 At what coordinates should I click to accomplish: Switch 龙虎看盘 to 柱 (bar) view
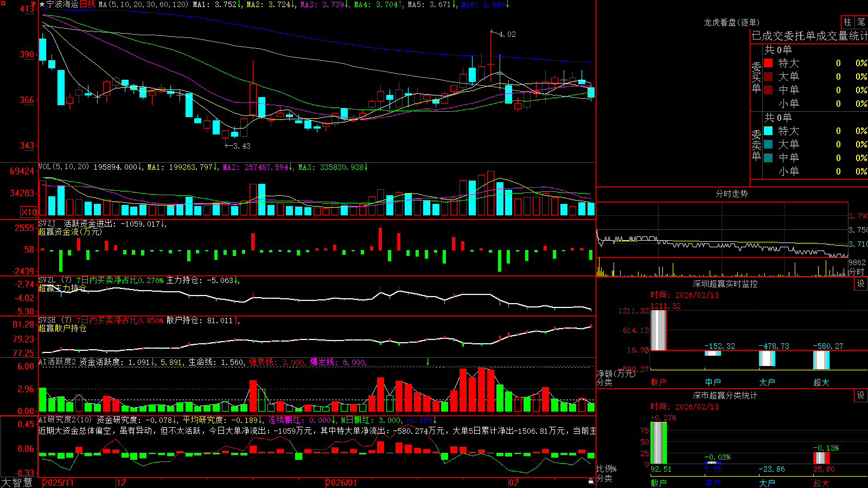847,22
